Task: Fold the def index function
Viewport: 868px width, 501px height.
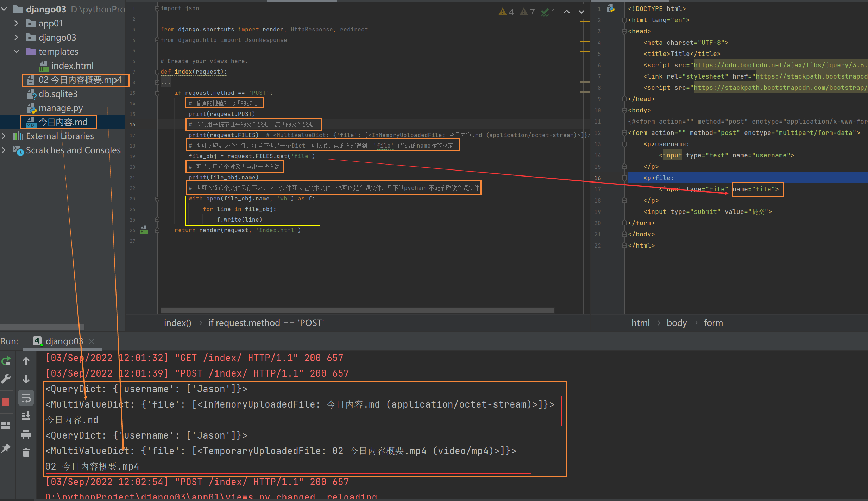Action: coord(157,72)
